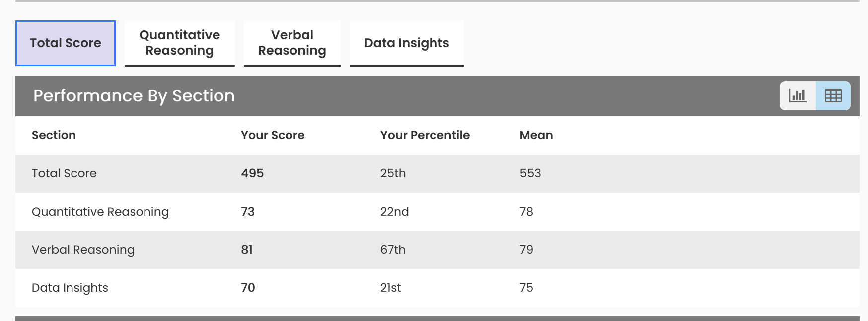The height and width of the screenshot is (321, 868).
Task: Switch to table grid view
Action: [x=833, y=96]
